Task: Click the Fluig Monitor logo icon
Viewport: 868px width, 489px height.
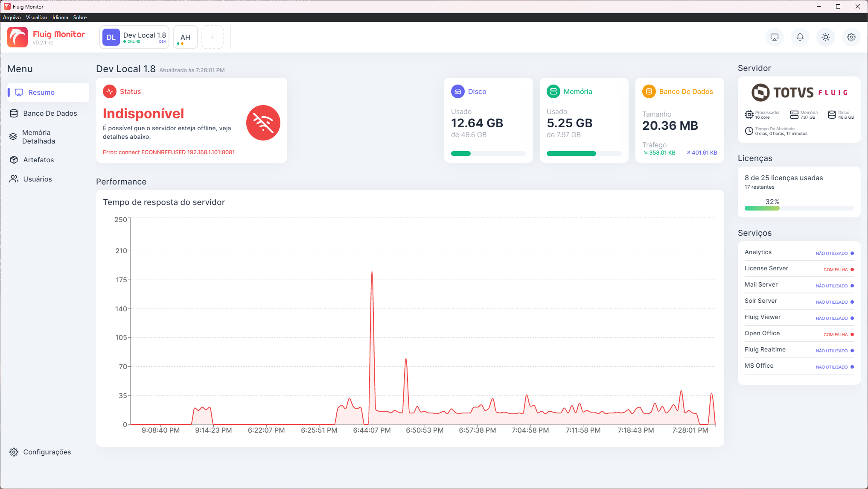Action: (17, 37)
